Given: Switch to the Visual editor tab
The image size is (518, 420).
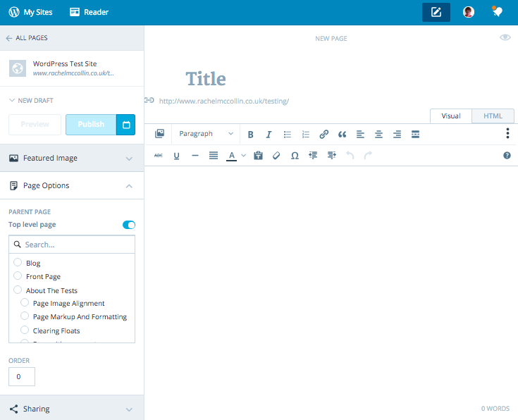Looking at the screenshot, I should (x=451, y=116).
